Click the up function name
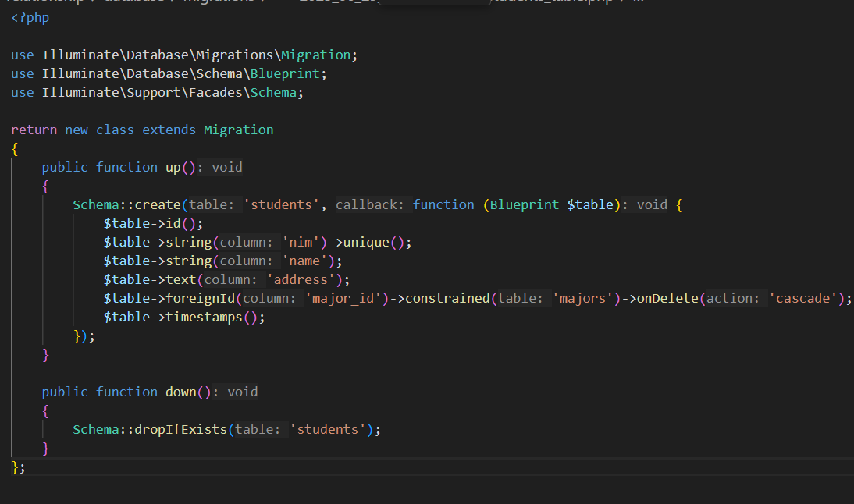The height and width of the screenshot is (504, 854). point(173,167)
